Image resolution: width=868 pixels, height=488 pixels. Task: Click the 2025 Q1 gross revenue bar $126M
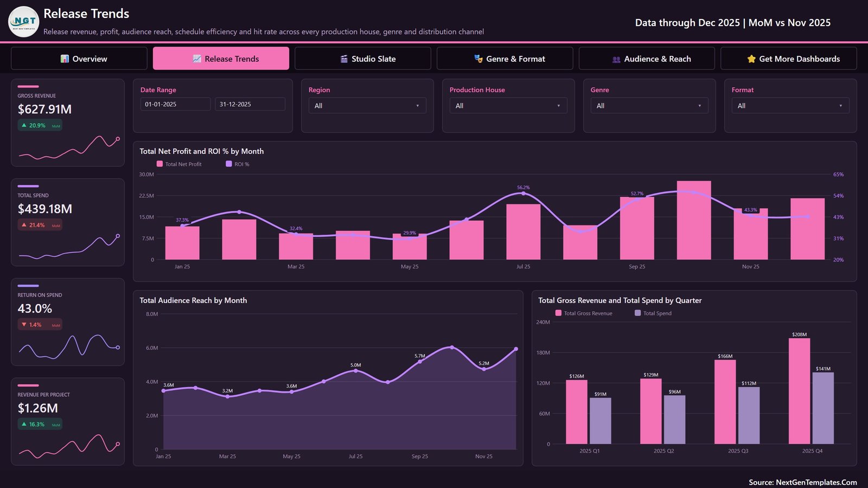[x=577, y=412]
